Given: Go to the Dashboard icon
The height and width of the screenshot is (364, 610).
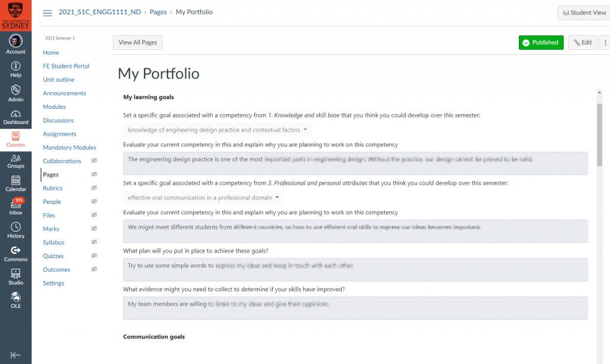Looking at the screenshot, I should point(15,114).
